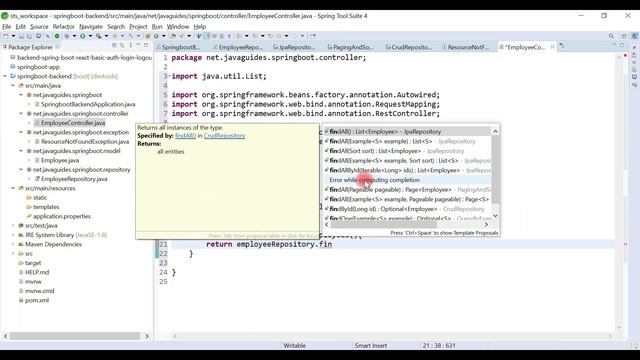This screenshot has width=640, height=360.
Task: Switch to the Java perspective icon
Action: 635,36
